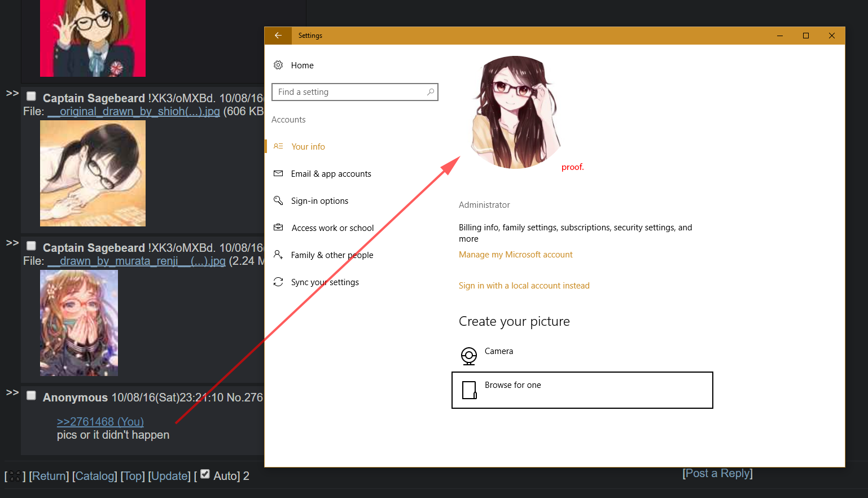
Task: Click Sign in with a local account instead
Action: point(524,286)
